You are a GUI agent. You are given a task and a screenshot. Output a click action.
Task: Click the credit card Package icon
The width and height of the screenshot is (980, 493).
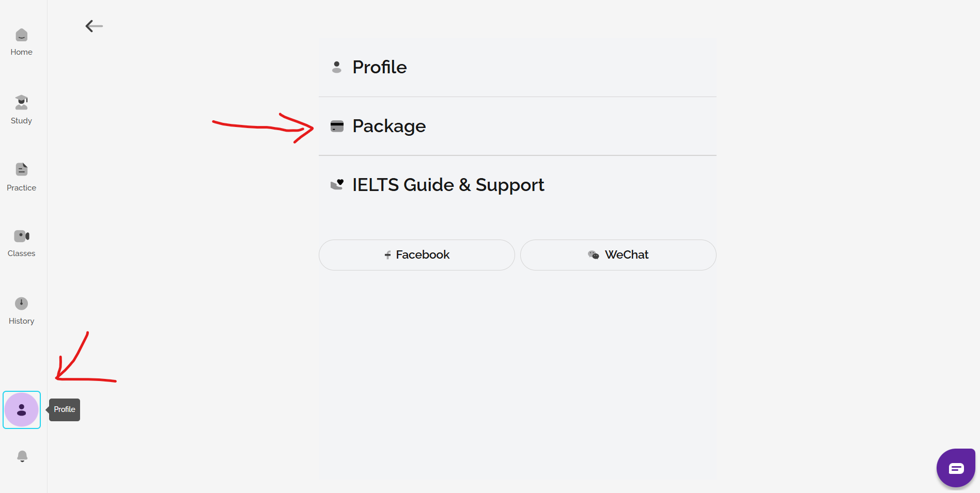[337, 126]
